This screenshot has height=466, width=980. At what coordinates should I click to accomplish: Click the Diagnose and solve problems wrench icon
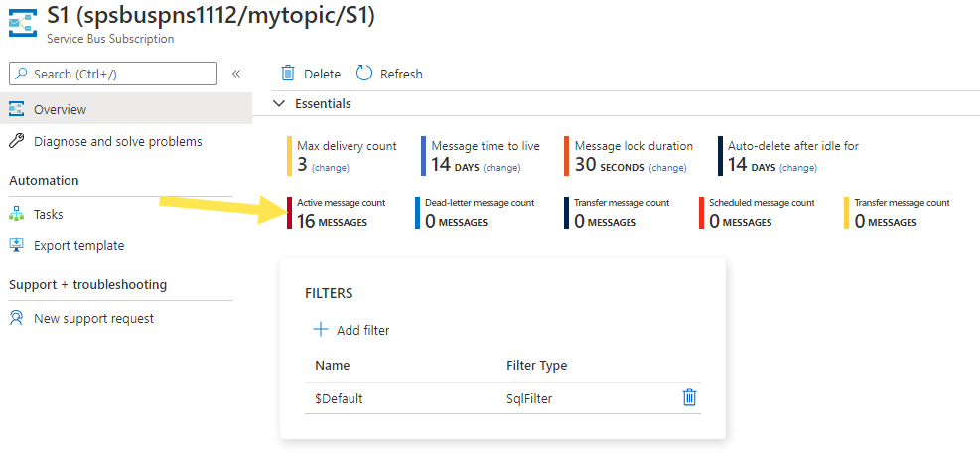coord(16,141)
